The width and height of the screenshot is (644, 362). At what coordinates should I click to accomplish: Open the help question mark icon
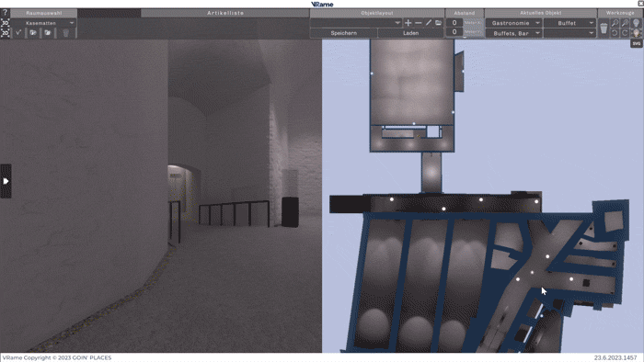pos(5,13)
